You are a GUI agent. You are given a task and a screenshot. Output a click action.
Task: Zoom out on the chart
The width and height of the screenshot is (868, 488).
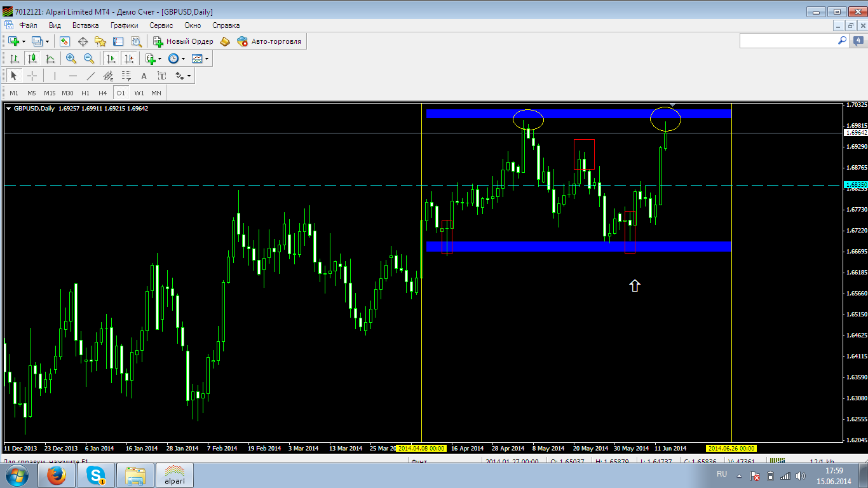pos(89,58)
